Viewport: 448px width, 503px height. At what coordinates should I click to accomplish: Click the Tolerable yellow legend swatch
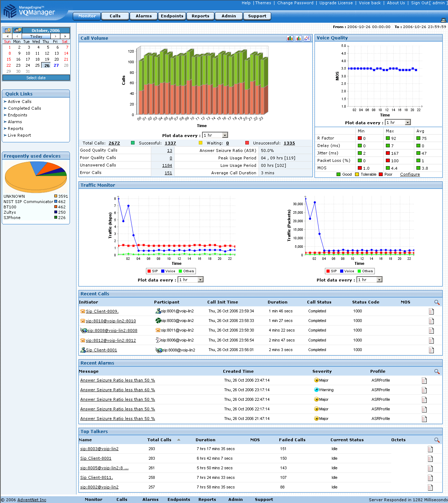point(357,174)
